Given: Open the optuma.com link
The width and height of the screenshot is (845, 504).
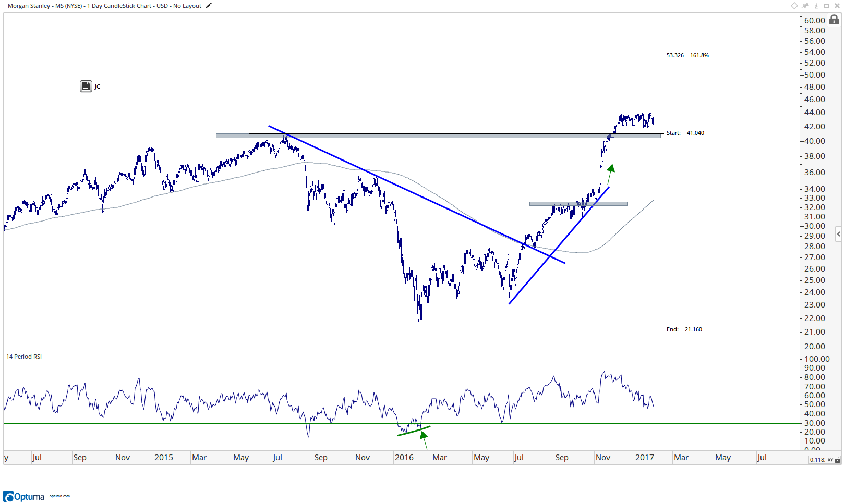Looking at the screenshot, I should [59, 496].
